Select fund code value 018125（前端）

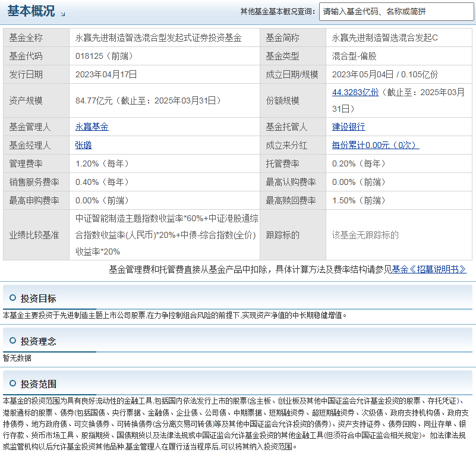tap(104, 56)
